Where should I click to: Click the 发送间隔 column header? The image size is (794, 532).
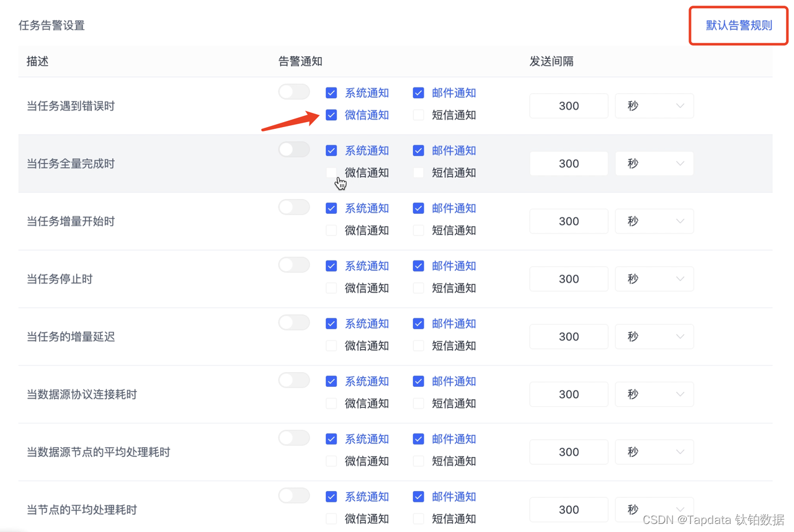click(x=551, y=61)
